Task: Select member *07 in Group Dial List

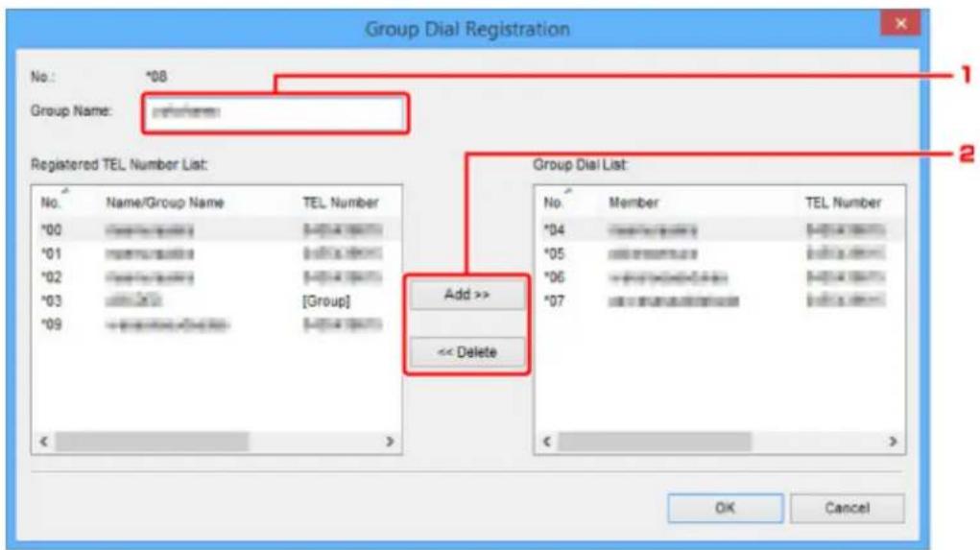Action: tap(719, 300)
